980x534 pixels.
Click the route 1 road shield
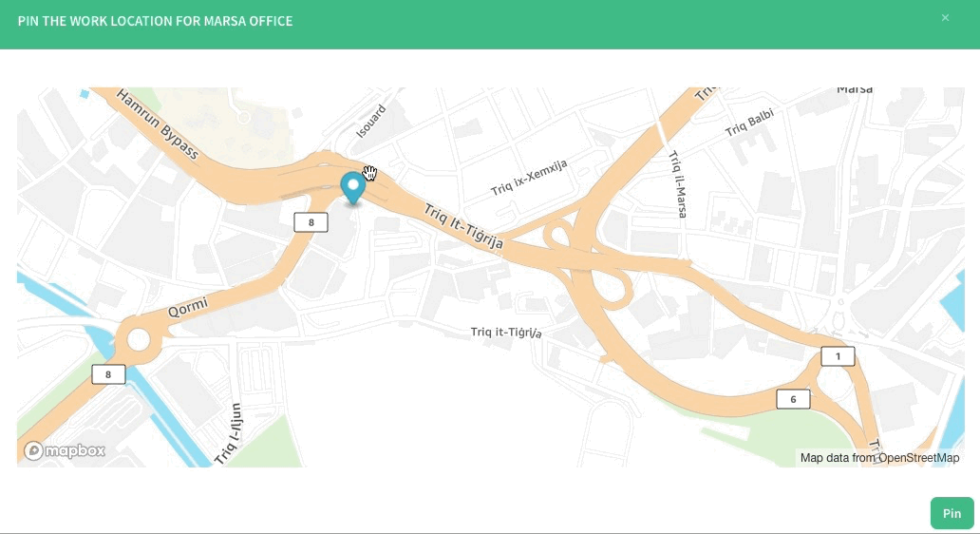coord(838,356)
